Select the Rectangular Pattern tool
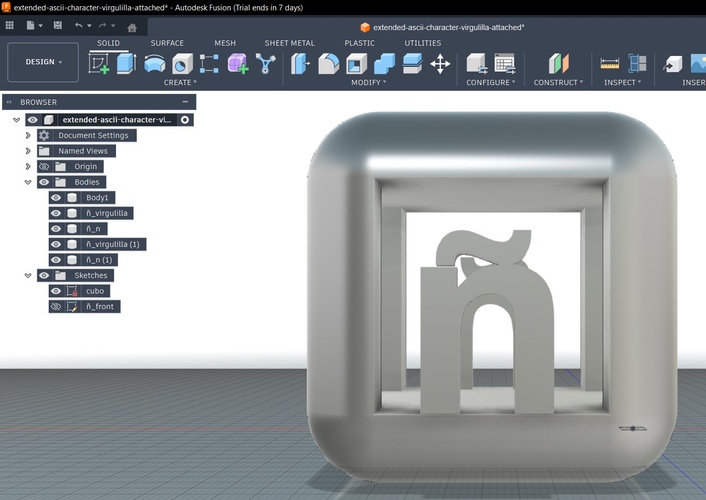Screen dimensions: 706x500 pos(209,64)
